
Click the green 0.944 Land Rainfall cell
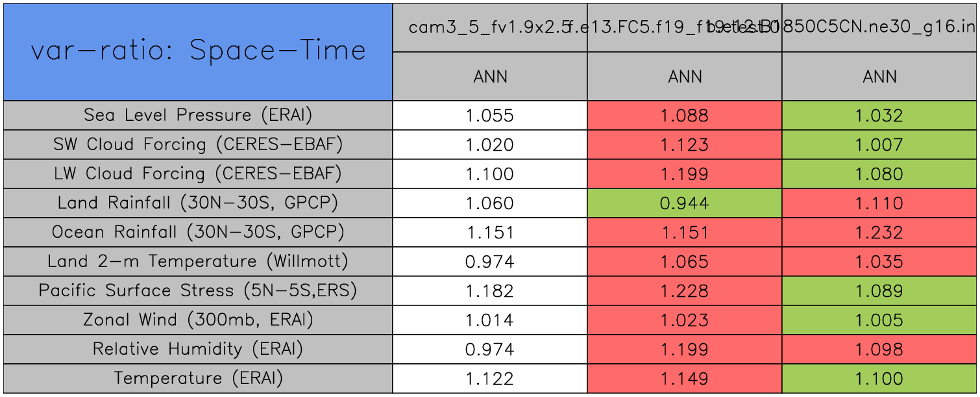tap(684, 203)
